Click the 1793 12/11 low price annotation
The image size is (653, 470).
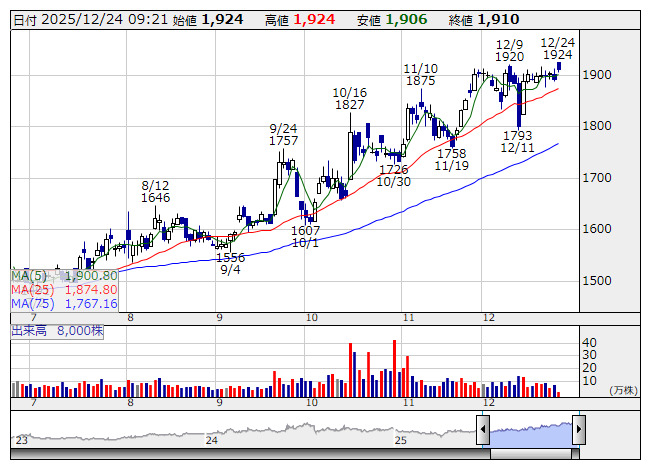[x=517, y=141]
